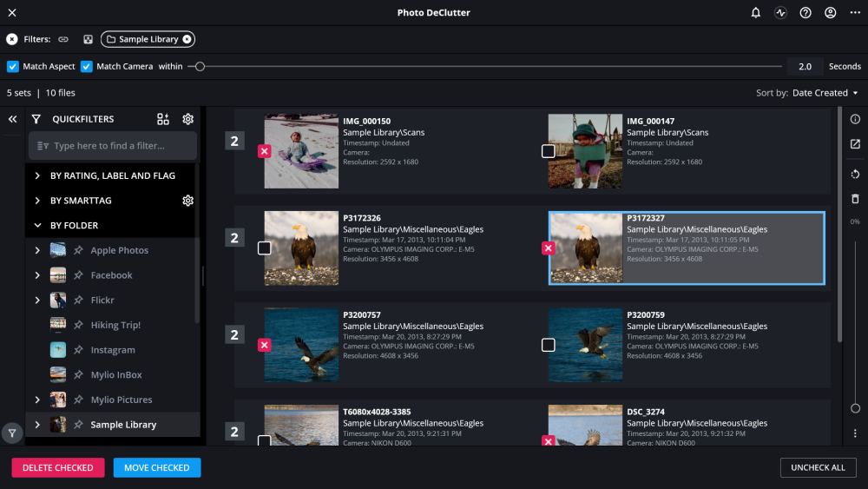Expand the Apple Photos folder

click(x=37, y=250)
